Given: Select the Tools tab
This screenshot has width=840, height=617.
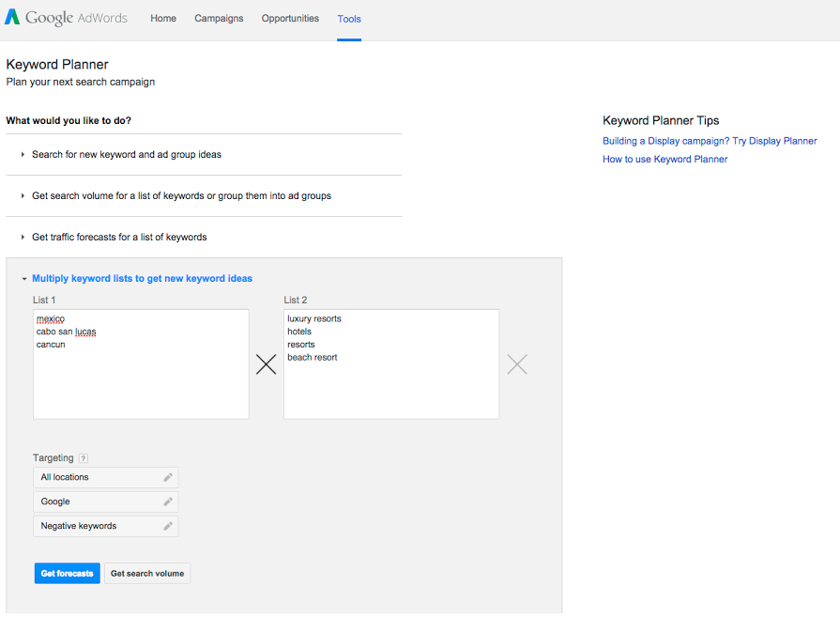Looking at the screenshot, I should click(x=349, y=19).
